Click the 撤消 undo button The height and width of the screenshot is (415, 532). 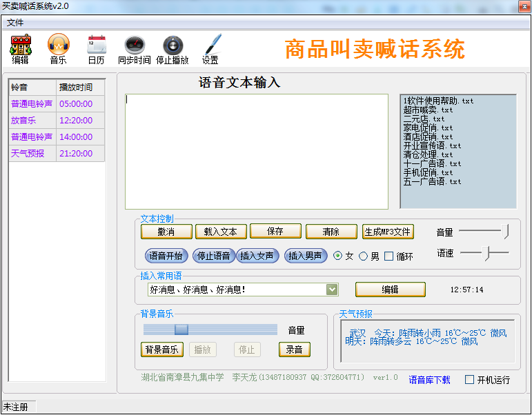pyautogui.click(x=166, y=232)
